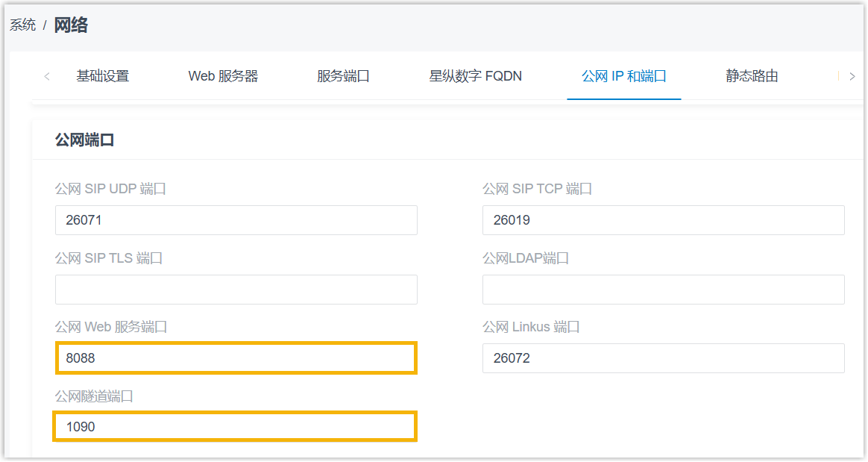
Task: Click the 公网端口 section heading
Action: pyautogui.click(x=84, y=140)
